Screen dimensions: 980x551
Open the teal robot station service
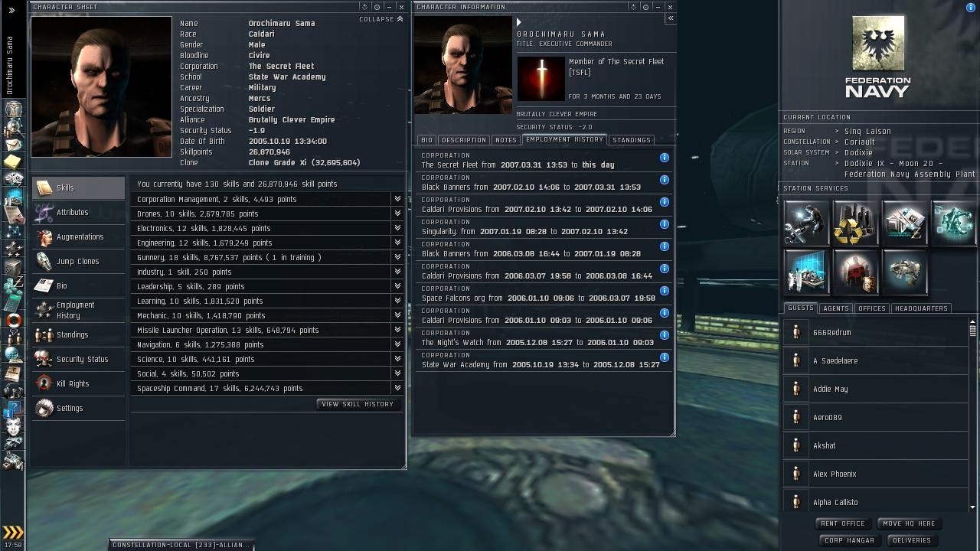[953, 223]
